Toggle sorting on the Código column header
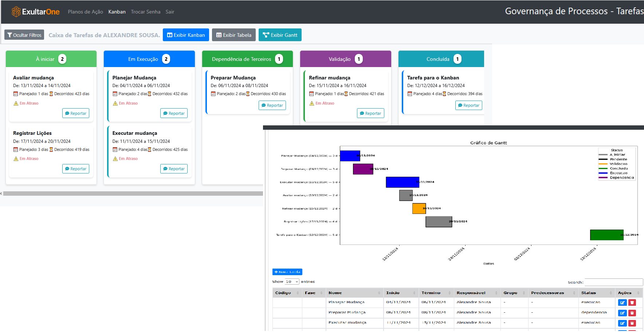Image resolution: width=644 pixels, height=332 pixels. (287, 293)
